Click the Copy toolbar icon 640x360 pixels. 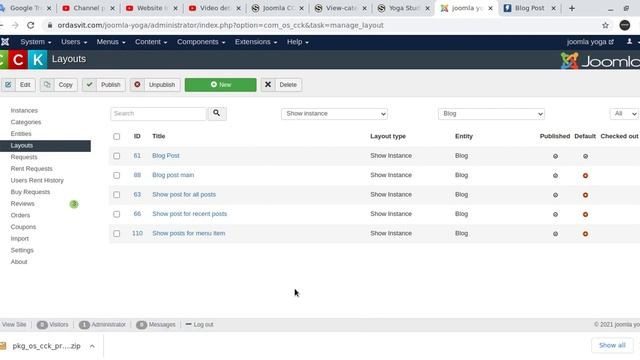tap(47, 85)
